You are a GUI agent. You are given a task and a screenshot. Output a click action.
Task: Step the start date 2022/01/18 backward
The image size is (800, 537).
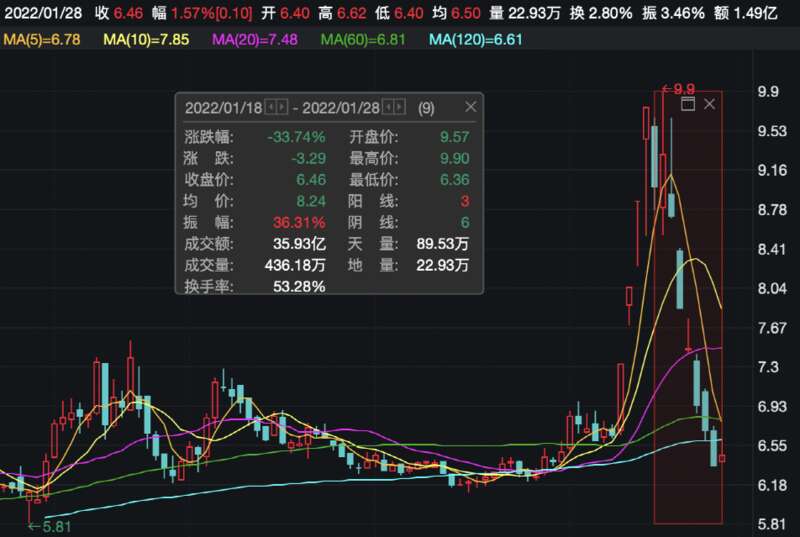click(272, 108)
